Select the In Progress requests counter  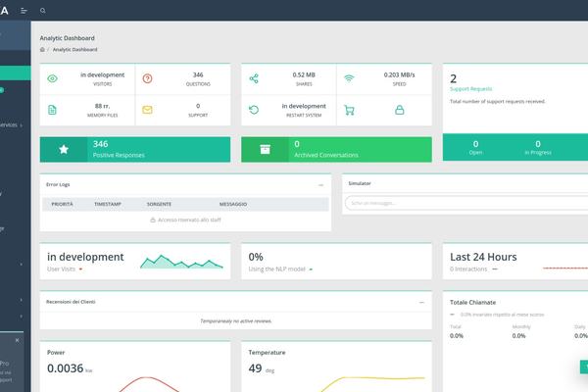pos(538,147)
